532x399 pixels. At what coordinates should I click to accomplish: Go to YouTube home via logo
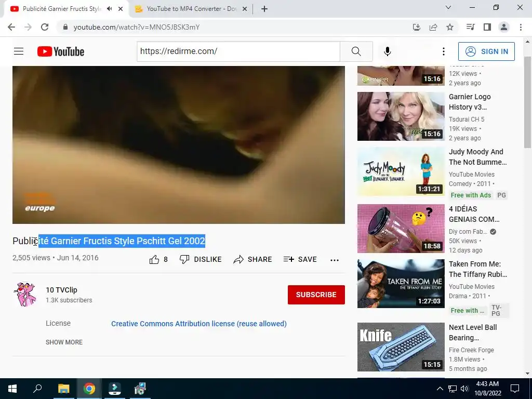click(x=61, y=51)
